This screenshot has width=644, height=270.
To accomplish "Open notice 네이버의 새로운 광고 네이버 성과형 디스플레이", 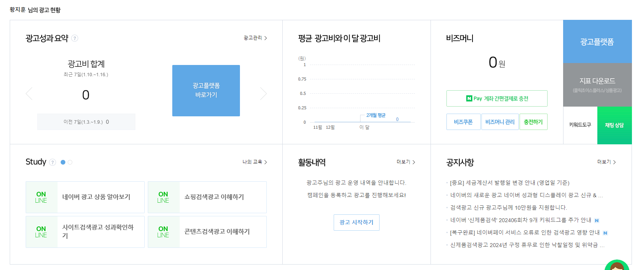I will point(527,195).
